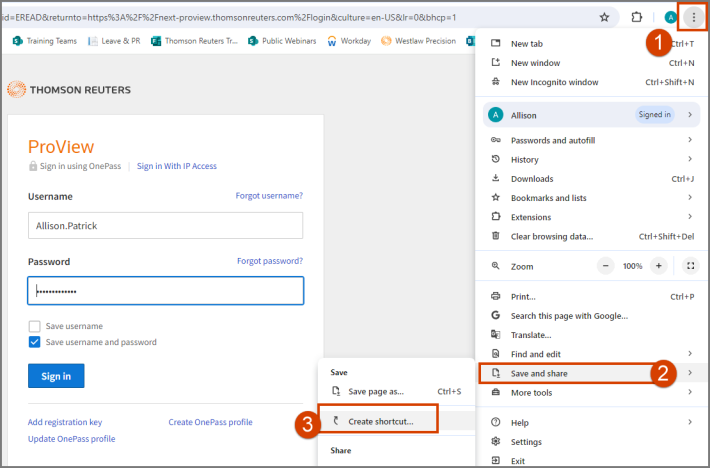Screen dimensions: 710x468
Task: Open the Westlaw Precision bookmark
Action: tap(418, 41)
